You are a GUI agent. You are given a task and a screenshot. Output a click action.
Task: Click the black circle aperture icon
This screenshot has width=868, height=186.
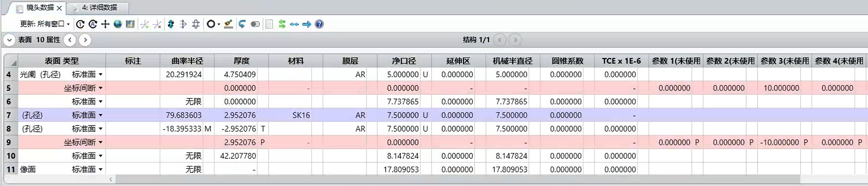[211, 24]
